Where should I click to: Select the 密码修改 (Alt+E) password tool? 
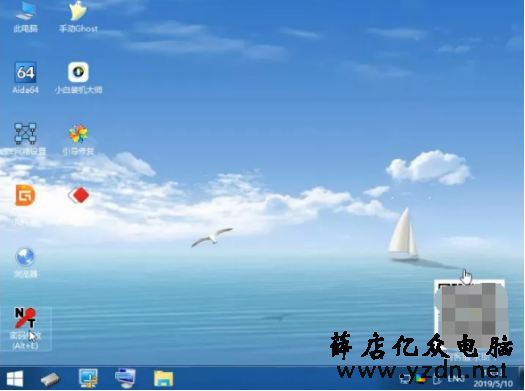click(x=25, y=328)
